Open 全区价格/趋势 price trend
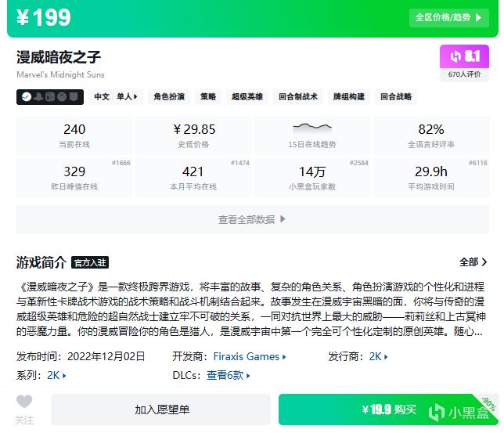 [x=449, y=18]
